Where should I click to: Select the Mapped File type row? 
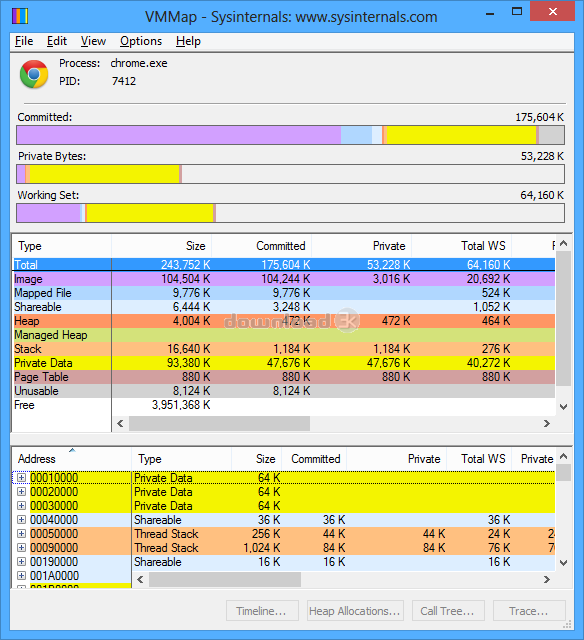(x=284, y=293)
